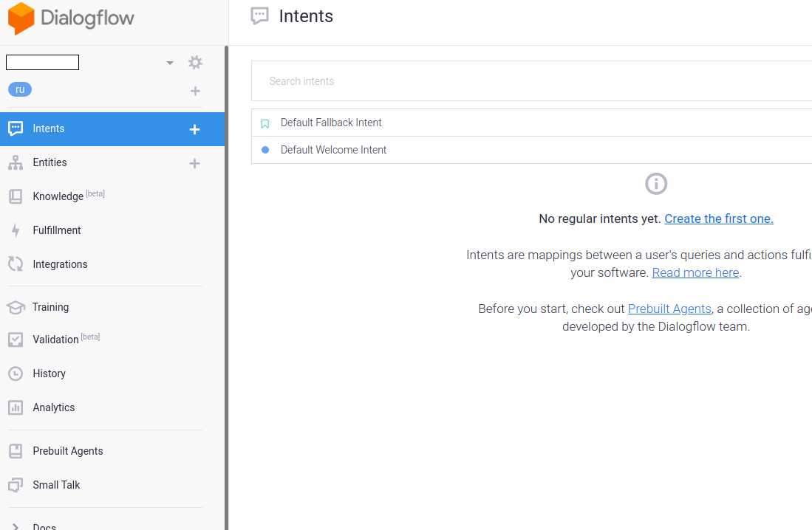Open the Fulfillment lightning icon

[x=16, y=230]
